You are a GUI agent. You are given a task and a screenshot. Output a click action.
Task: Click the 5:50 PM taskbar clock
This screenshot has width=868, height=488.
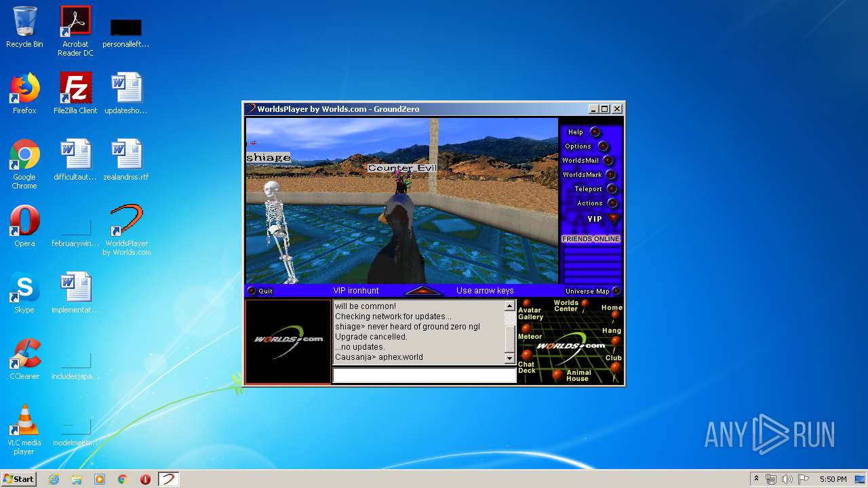[833, 479]
